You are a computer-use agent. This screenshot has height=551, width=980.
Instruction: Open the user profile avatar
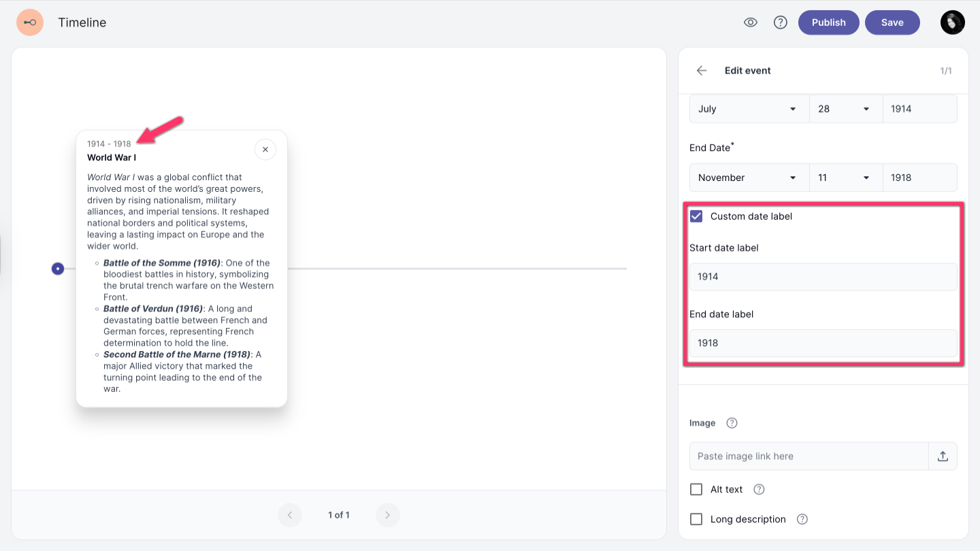tap(952, 22)
